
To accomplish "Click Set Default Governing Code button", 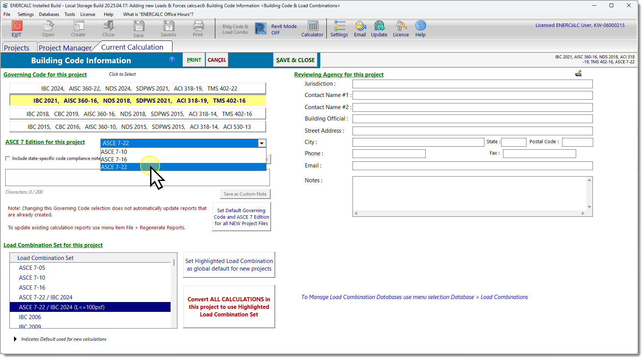I will [241, 217].
